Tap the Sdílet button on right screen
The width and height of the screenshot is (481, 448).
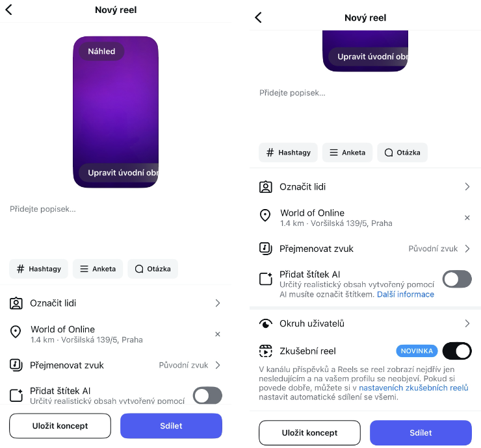pyautogui.click(x=421, y=432)
